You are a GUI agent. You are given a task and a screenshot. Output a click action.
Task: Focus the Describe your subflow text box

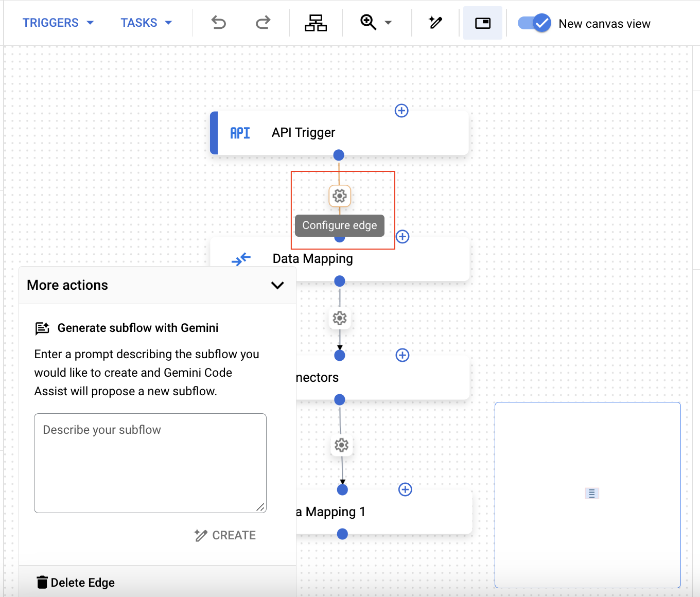(150, 463)
